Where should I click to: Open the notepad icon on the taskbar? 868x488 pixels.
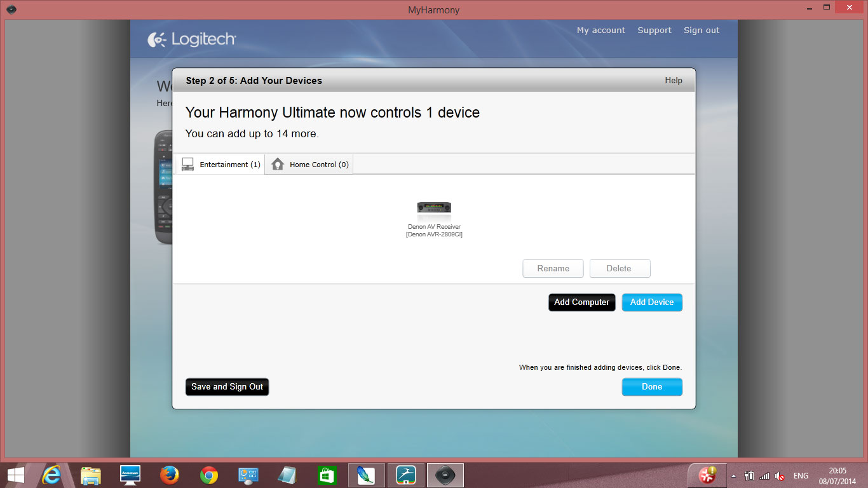point(287,475)
